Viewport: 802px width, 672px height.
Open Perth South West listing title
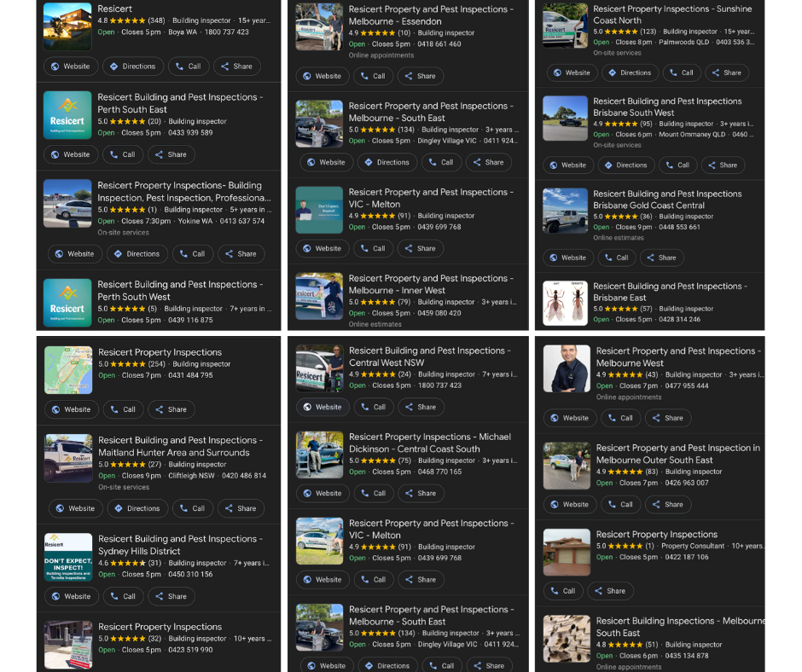[x=179, y=291]
